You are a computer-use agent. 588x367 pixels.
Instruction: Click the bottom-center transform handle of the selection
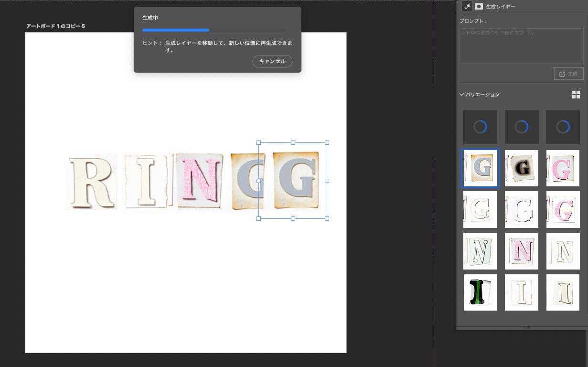click(293, 218)
